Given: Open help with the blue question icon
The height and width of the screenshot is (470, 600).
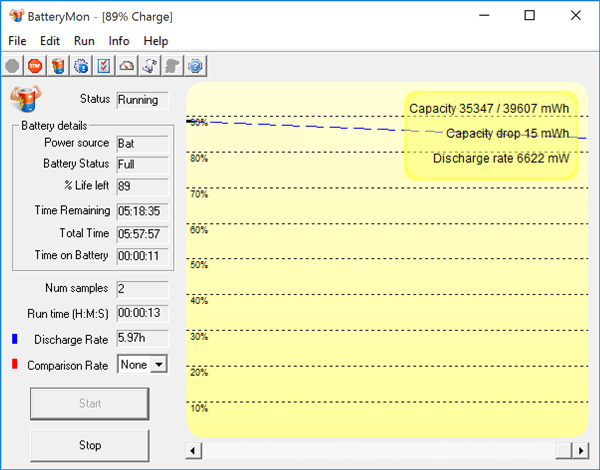Looking at the screenshot, I should [195, 66].
